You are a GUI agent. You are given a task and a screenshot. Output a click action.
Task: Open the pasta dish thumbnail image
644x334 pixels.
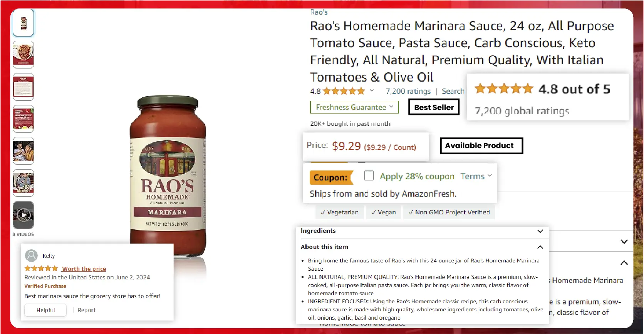coord(23,55)
